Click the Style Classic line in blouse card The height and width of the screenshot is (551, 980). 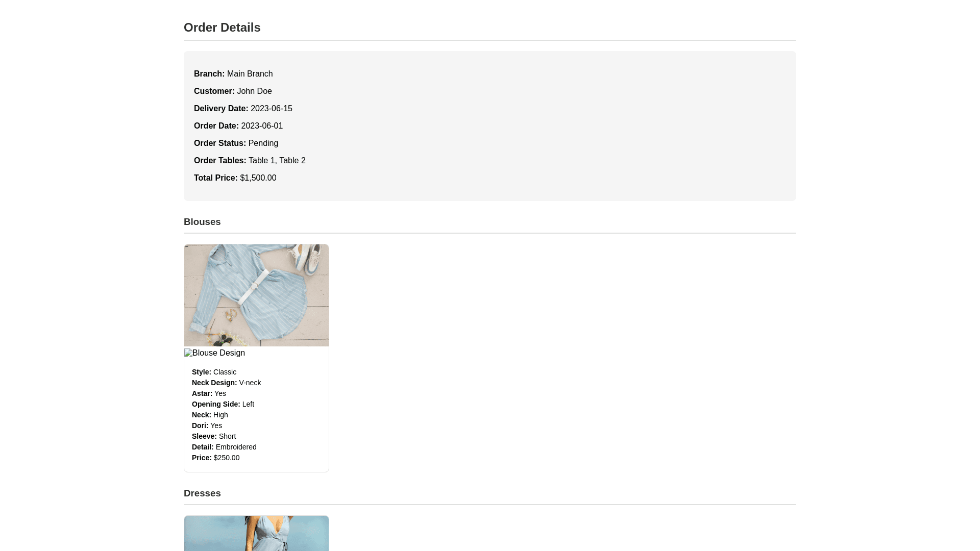click(x=214, y=372)
